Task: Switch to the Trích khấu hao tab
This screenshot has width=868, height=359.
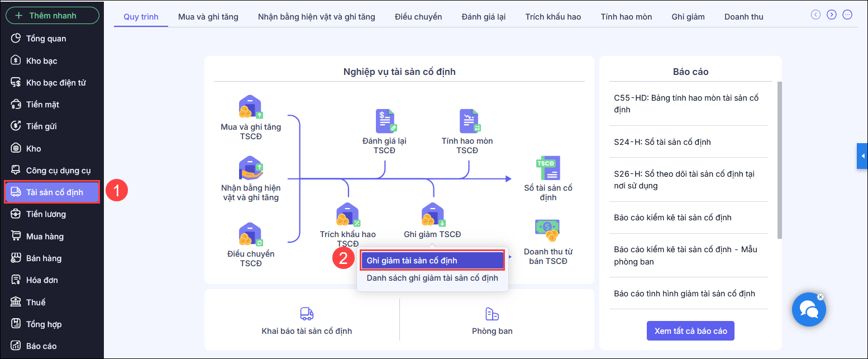Action: [x=553, y=17]
